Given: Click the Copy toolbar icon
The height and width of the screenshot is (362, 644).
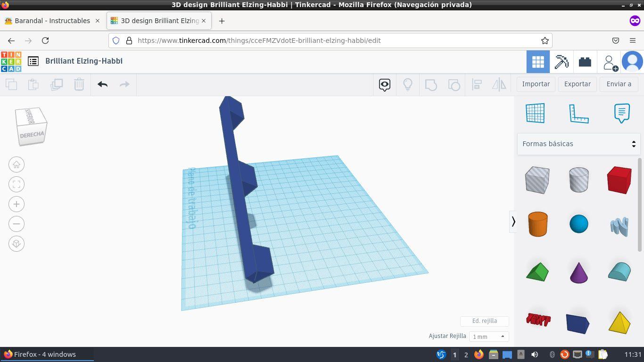Looking at the screenshot, I should 11,84.
